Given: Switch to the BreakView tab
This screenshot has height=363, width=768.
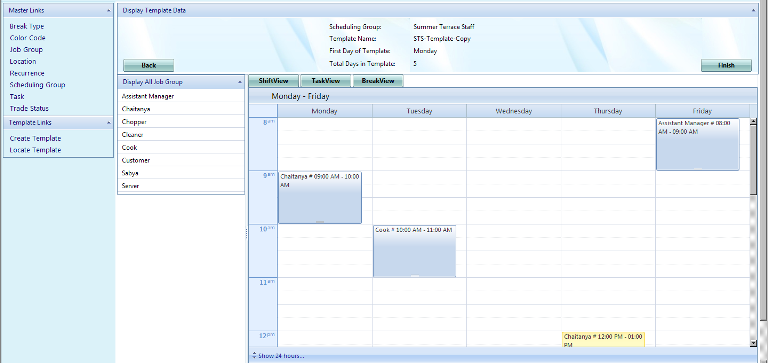Looking at the screenshot, I should [378, 81].
